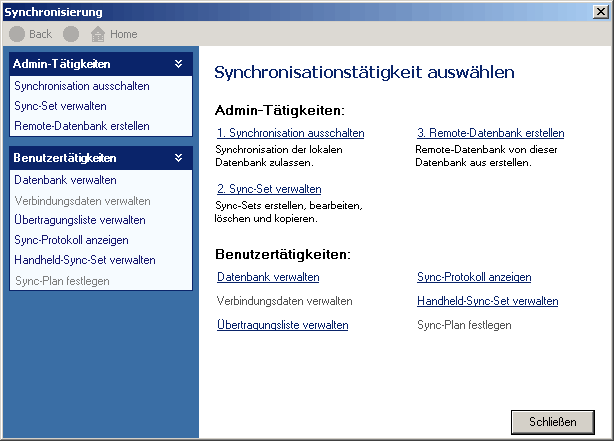
Task: Open Übertragungsliste verwalten link in main pane
Action: [282, 325]
